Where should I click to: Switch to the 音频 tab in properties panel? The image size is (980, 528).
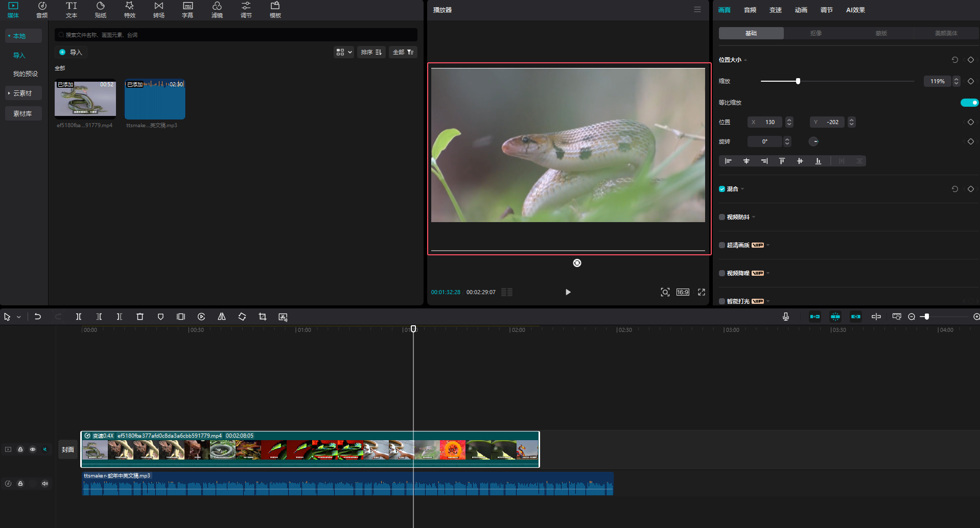pos(750,10)
